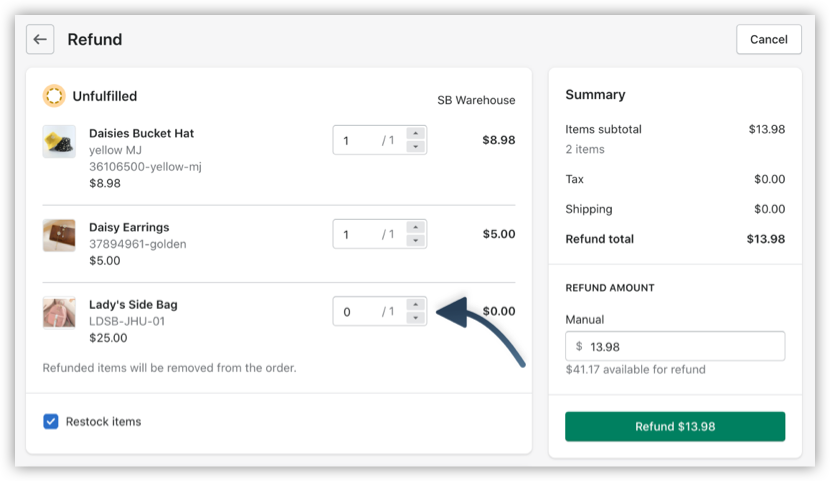Screen dimensions: 830x481
Task: Edit quantity field for Daisies Bucket Hat
Action: coord(369,140)
